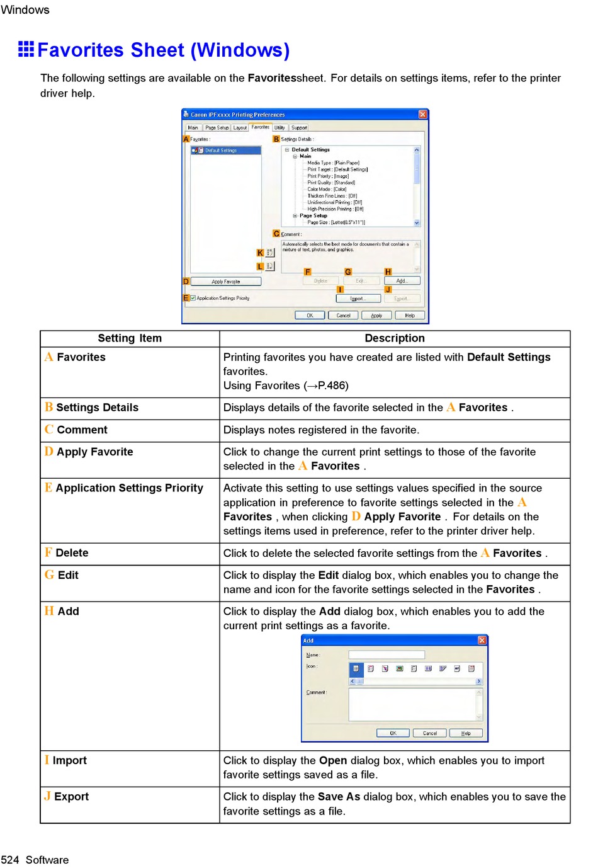Close the Printing Preferences window with its X button
Screen dimensions: 598x868
coord(423,115)
